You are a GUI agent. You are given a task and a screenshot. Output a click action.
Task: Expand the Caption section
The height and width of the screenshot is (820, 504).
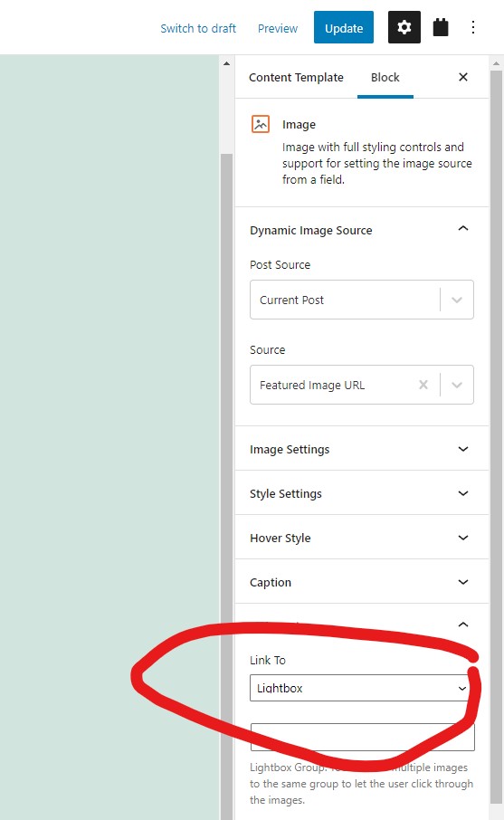362,582
